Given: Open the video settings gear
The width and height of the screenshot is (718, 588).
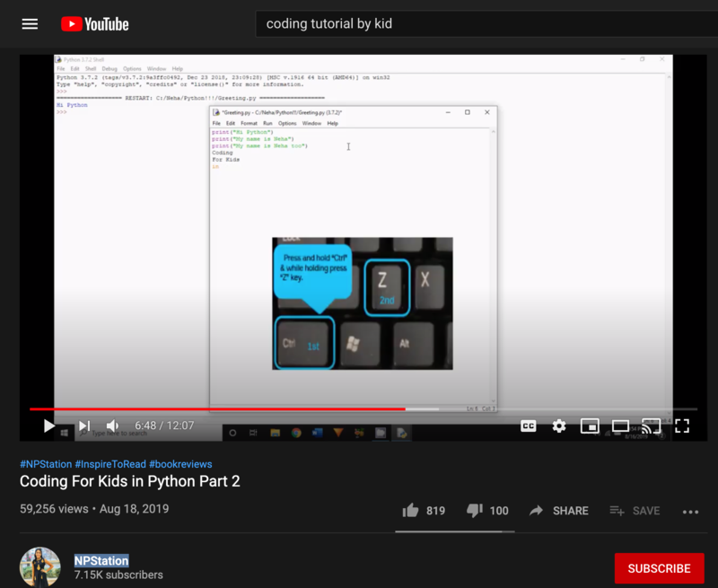Looking at the screenshot, I should click(x=559, y=426).
